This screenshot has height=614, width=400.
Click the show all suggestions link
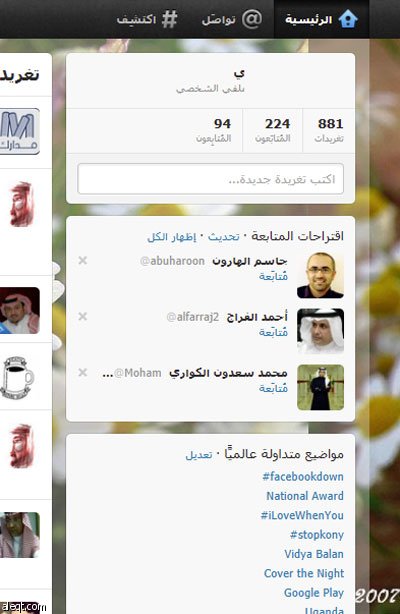[172, 237]
